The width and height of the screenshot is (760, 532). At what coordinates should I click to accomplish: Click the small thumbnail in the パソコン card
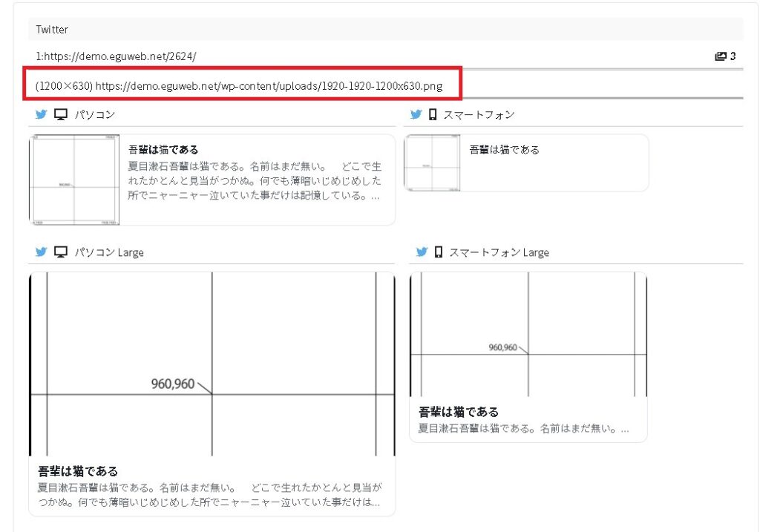pyautogui.click(x=74, y=180)
